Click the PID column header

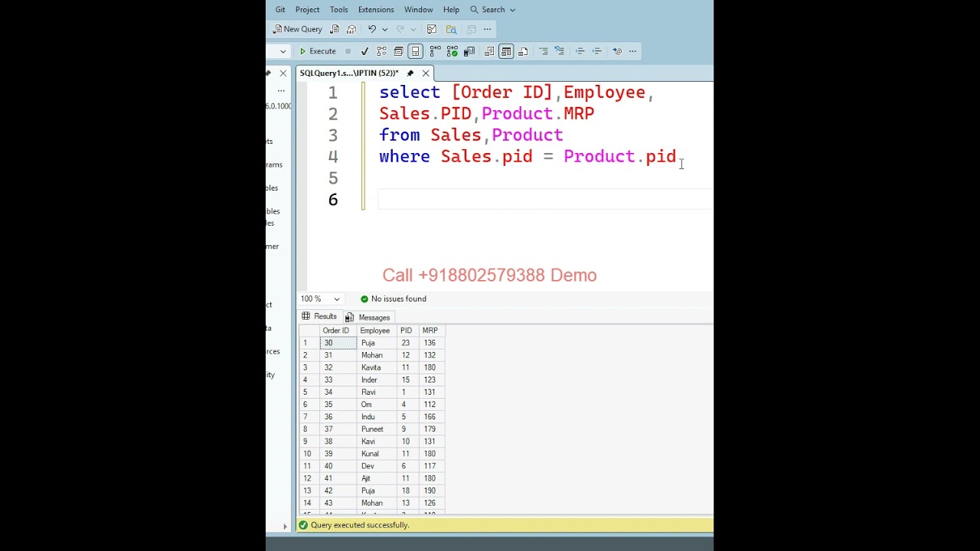(408, 331)
